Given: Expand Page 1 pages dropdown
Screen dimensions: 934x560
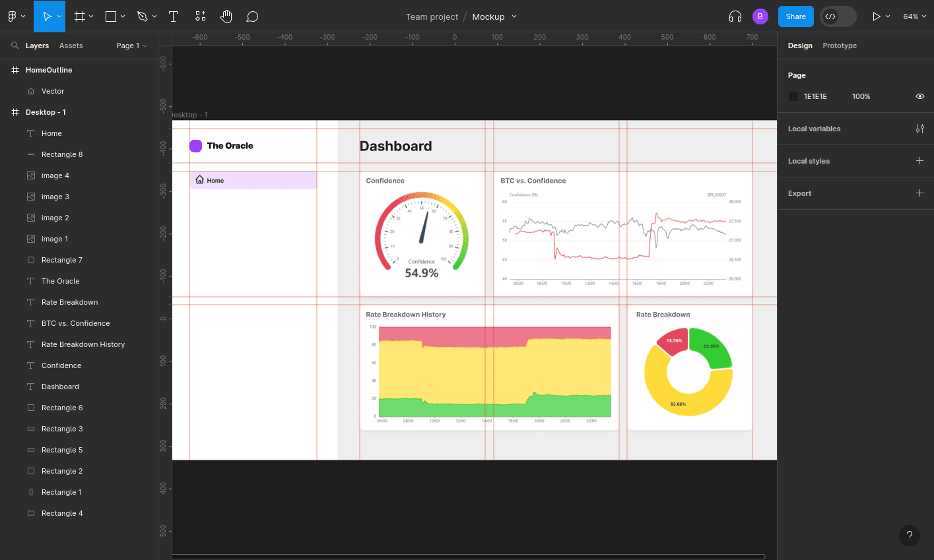Looking at the screenshot, I should [131, 46].
